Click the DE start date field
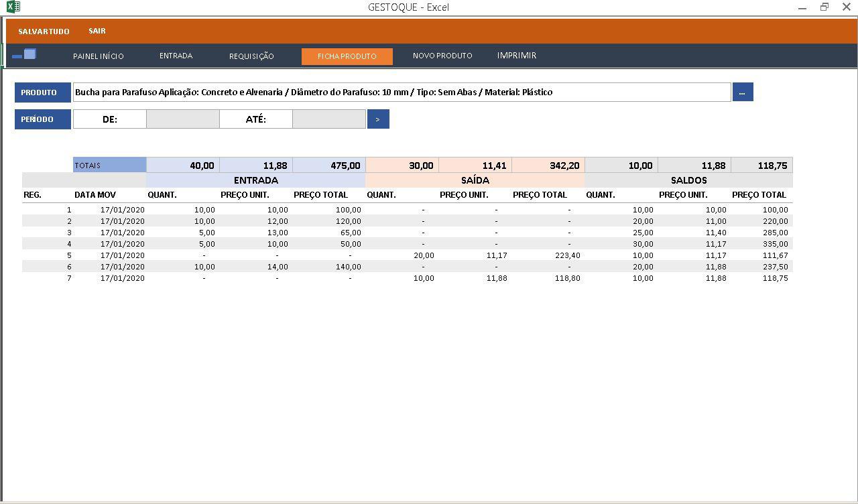This screenshot has width=858, height=504. tap(182, 119)
